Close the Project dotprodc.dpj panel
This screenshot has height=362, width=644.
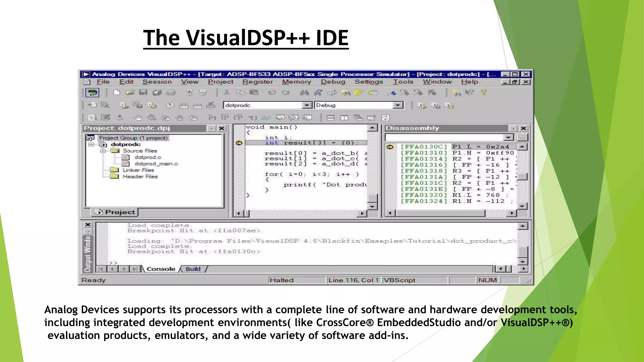222,128
